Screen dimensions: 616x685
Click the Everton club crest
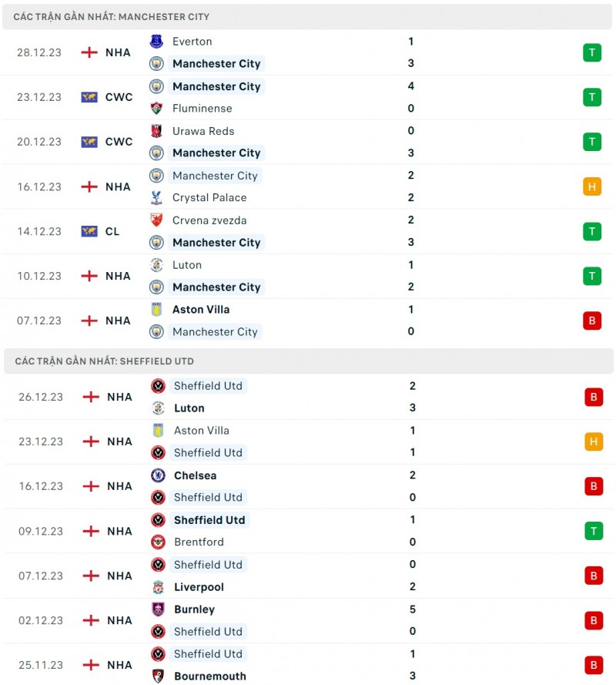click(x=156, y=42)
